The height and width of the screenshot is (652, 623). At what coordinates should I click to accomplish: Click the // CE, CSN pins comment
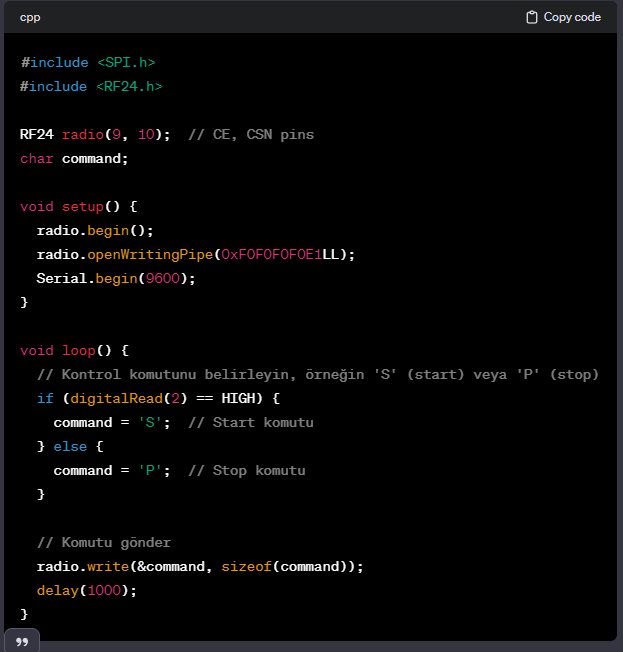[251, 134]
